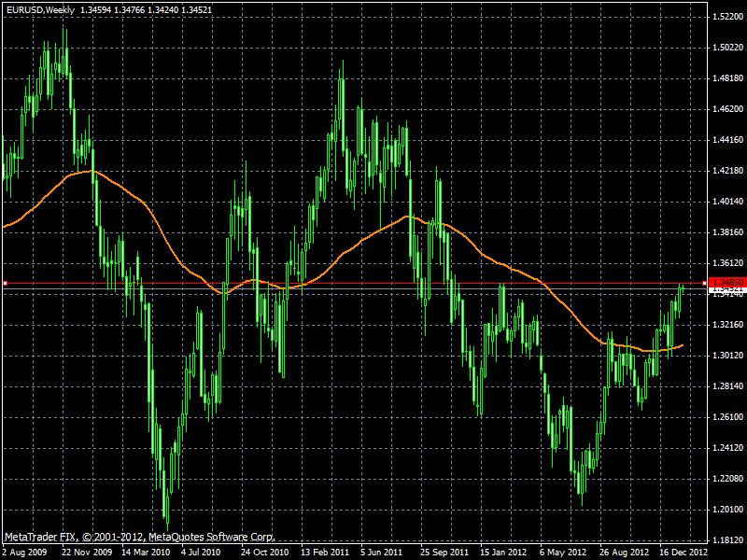
Task: Click the 1.26100 price scale label
Action: tap(728, 416)
